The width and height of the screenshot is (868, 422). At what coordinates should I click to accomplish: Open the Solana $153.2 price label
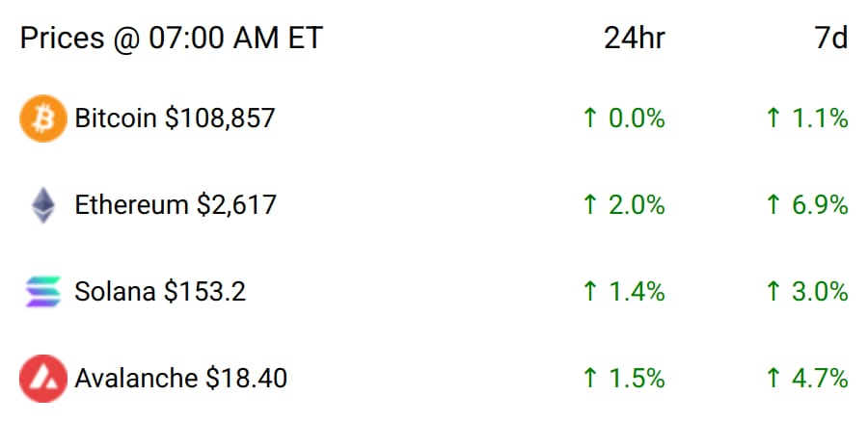160,292
